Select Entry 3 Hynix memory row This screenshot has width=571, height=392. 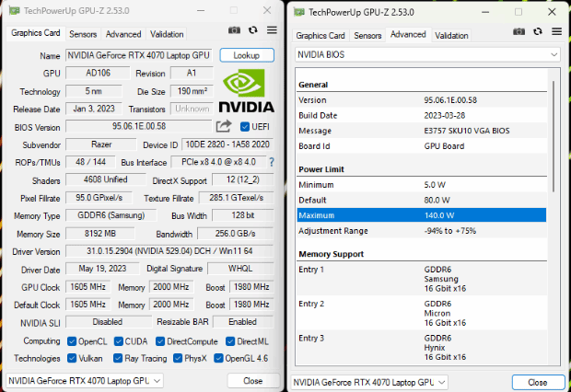pyautogui.click(x=422, y=347)
